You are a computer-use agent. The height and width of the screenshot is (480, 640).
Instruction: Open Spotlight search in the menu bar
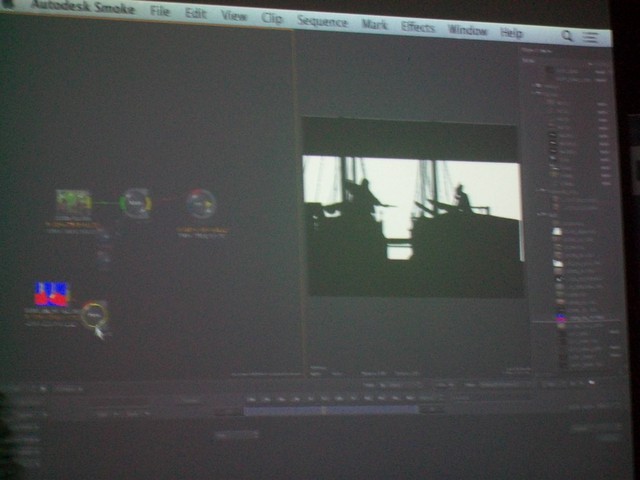[567, 35]
